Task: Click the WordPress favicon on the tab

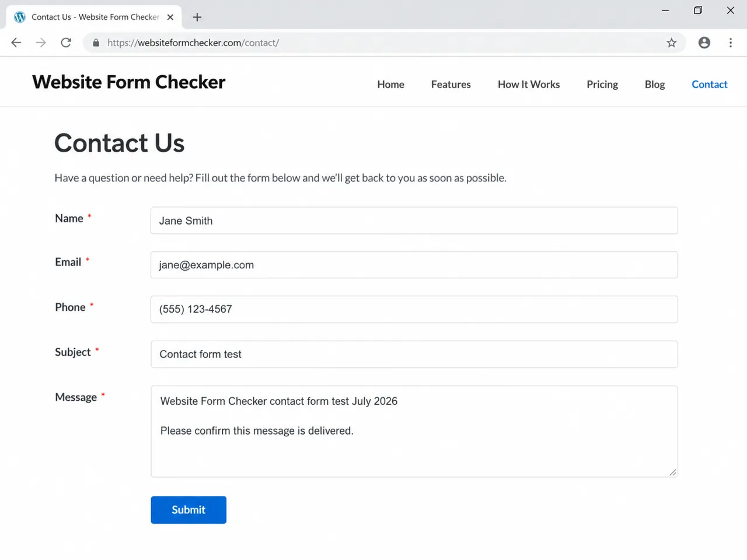Action: click(20, 17)
